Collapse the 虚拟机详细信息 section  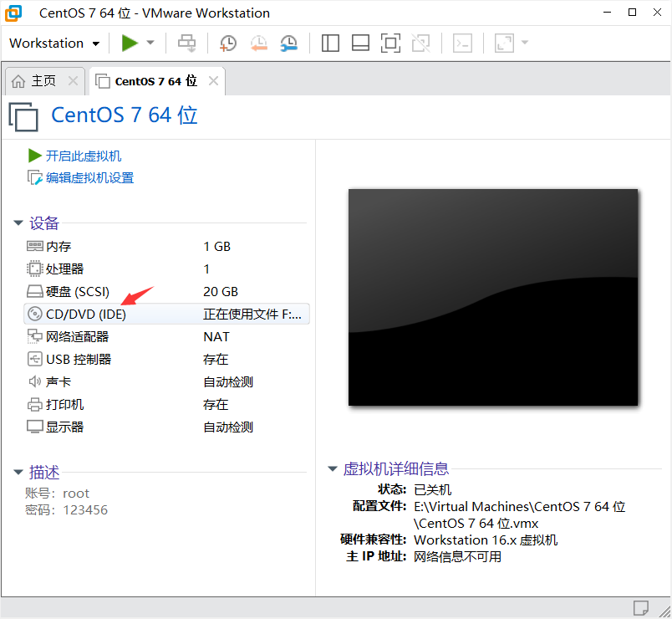[333, 469]
